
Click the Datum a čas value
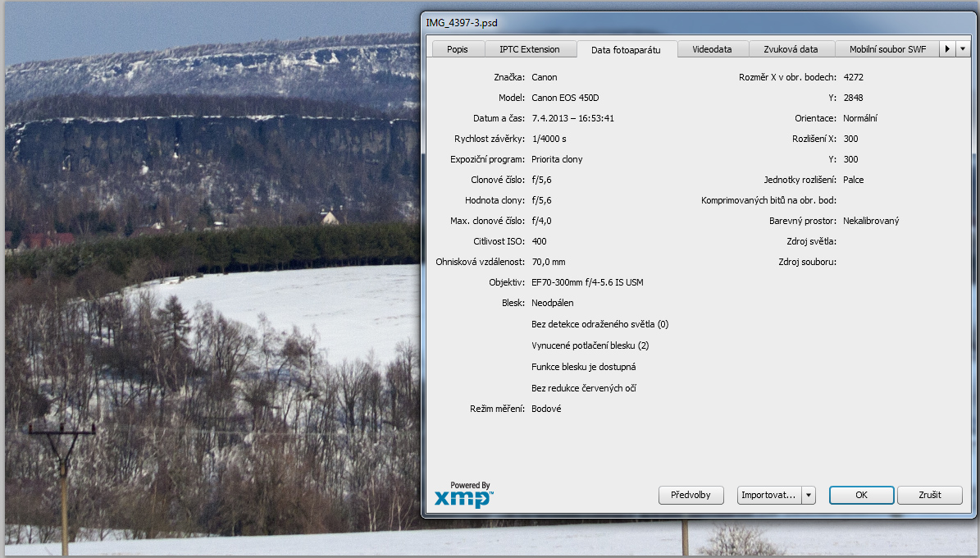point(572,118)
